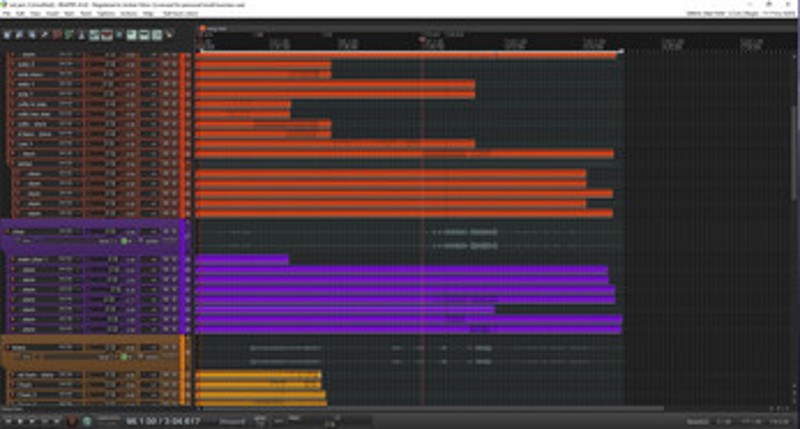The image size is (800, 429).
Task: Click the transport time display
Action: [164, 421]
